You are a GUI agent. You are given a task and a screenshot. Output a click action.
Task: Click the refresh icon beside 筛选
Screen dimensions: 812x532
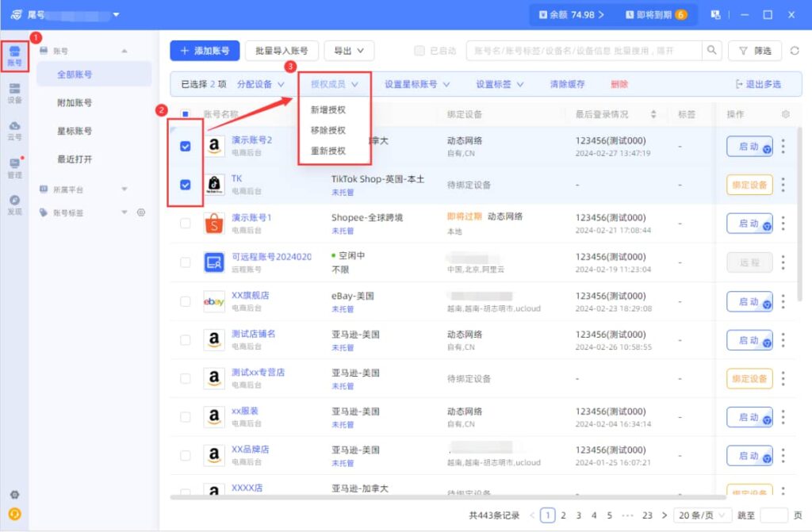pyautogui.click(x=795, y=51)
